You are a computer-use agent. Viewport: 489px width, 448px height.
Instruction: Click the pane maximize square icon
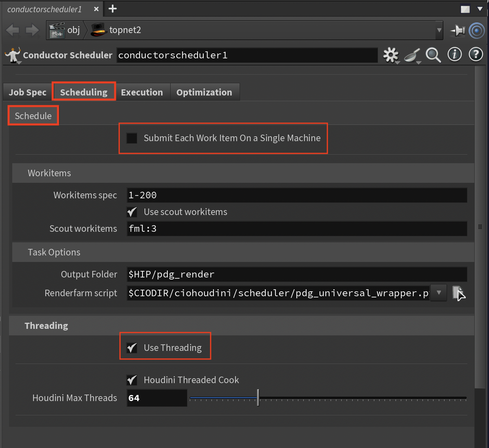coord(465,9)
